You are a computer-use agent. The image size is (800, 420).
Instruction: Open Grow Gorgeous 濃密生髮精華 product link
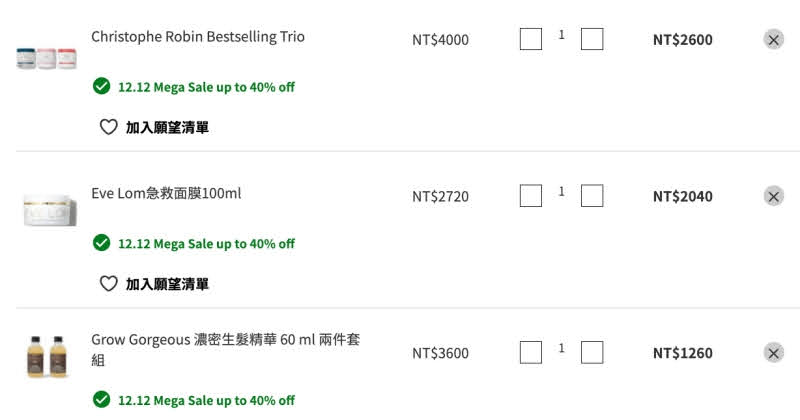click(225, 341)
